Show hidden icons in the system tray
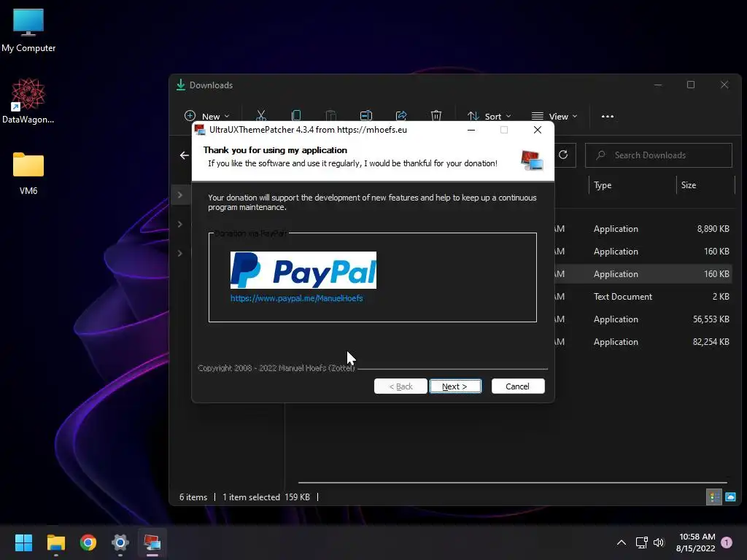The image size is (747, 560). click(622, 542)
